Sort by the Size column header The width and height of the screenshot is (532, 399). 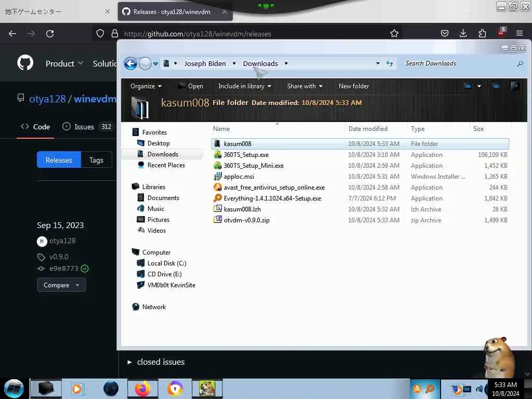coord(478,129)
